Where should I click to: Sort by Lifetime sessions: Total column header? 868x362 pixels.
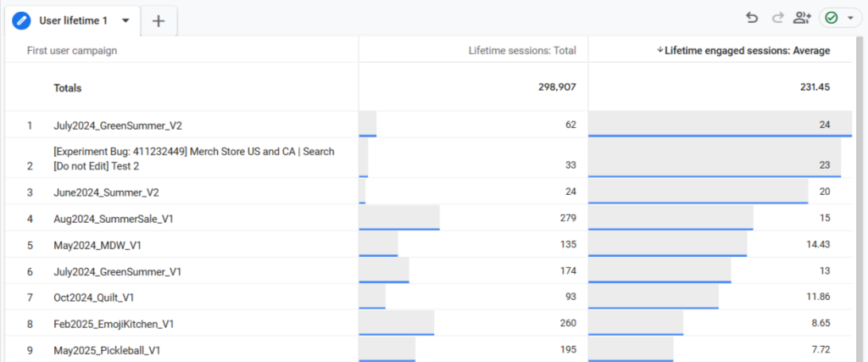point(522,51)
